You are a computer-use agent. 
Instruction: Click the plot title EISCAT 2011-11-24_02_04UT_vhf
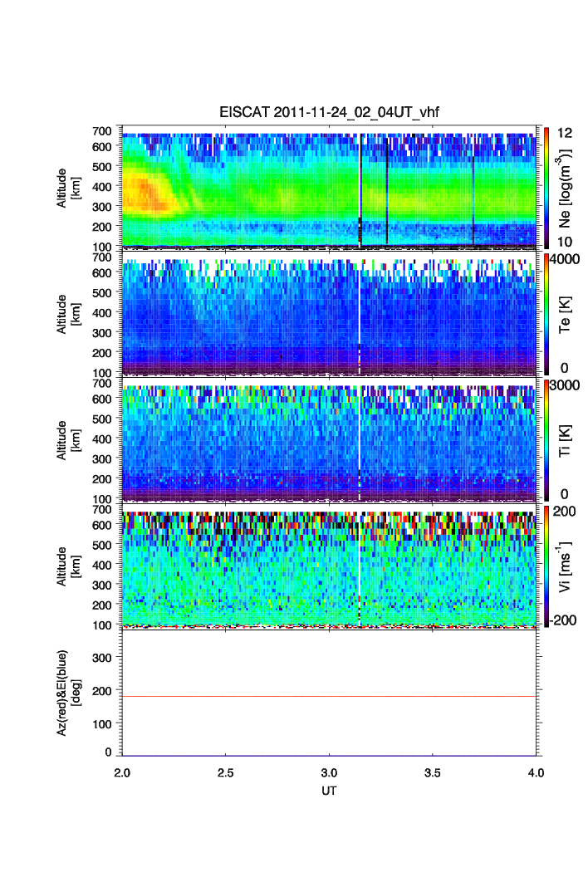[x=329, y=112]
